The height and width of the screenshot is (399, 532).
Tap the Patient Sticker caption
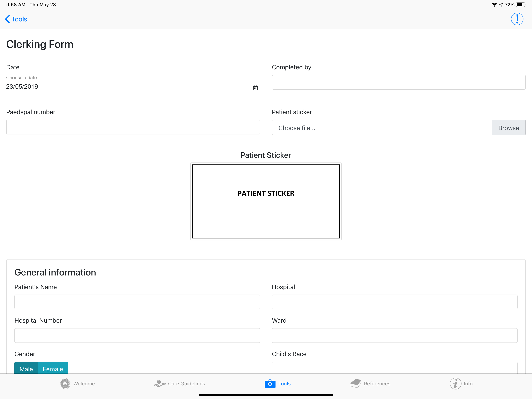(266, 155)
